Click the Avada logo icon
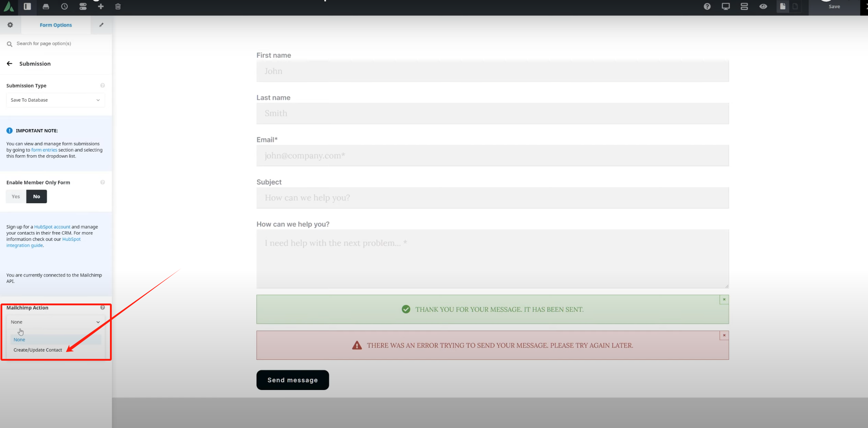 click(x=8, y=7)
